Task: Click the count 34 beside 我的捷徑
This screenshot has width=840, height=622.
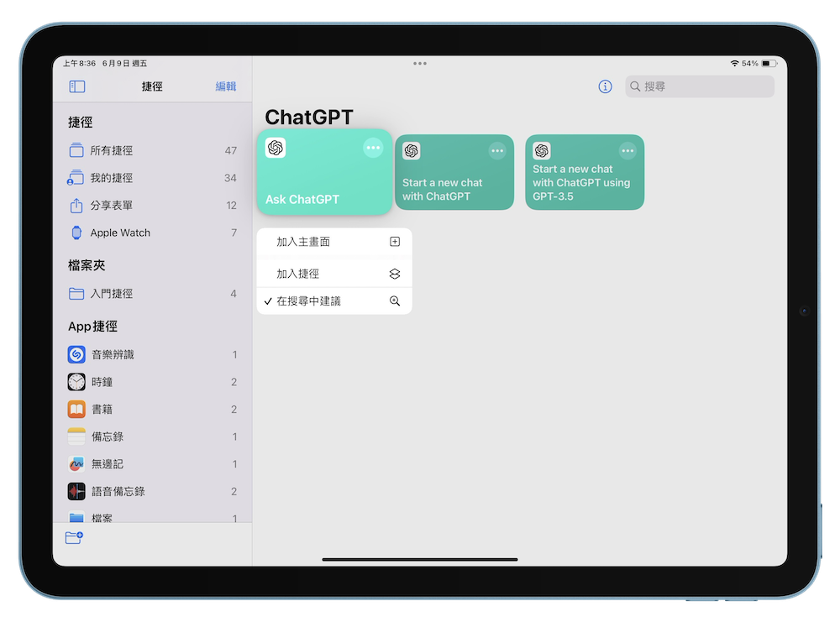Action: coord(230,178)
